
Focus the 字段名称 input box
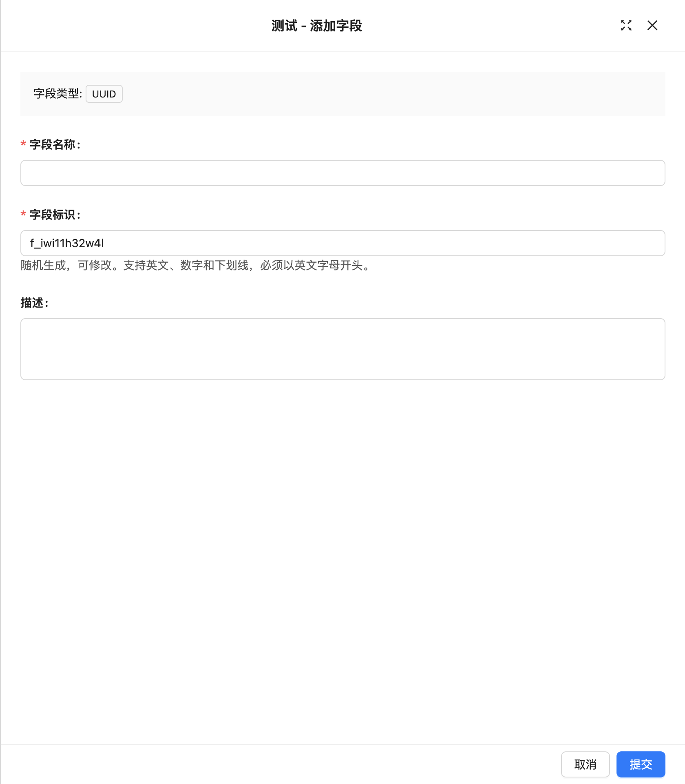tap(342, 173)
